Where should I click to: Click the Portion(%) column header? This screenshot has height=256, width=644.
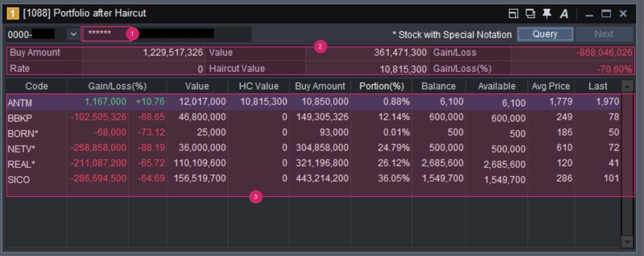pyautogui.click(x=381, y=86)
